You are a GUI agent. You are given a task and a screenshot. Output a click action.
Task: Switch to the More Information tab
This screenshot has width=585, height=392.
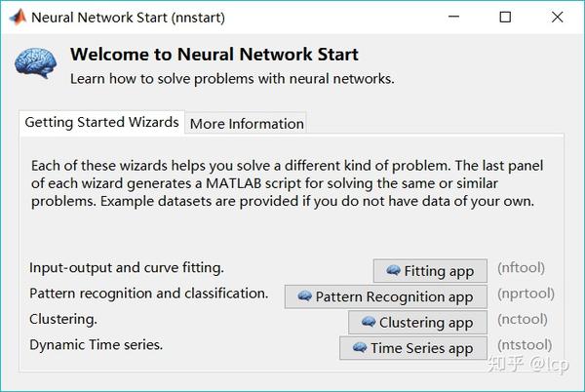coord(247,123)
